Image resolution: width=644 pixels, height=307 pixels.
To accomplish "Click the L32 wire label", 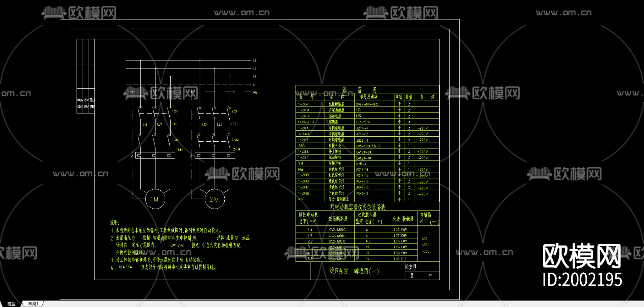I will pyautogui.click(x=234, y=124).
